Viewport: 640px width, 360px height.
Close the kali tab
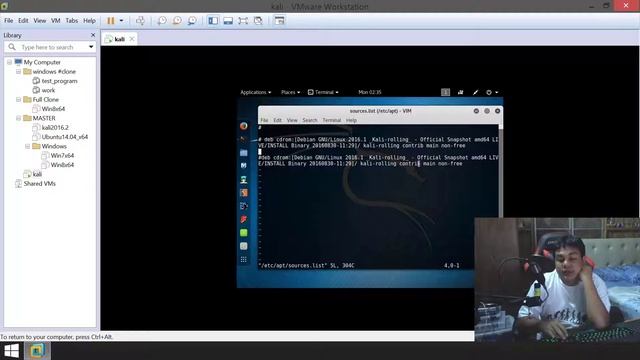(131, 39)
